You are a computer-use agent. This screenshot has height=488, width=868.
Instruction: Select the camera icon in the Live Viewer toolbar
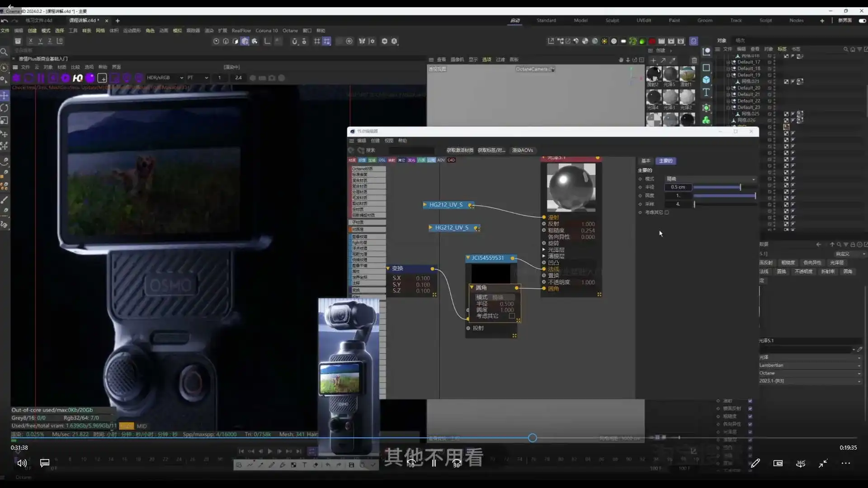pyautogui.click(x=272, y=78)
